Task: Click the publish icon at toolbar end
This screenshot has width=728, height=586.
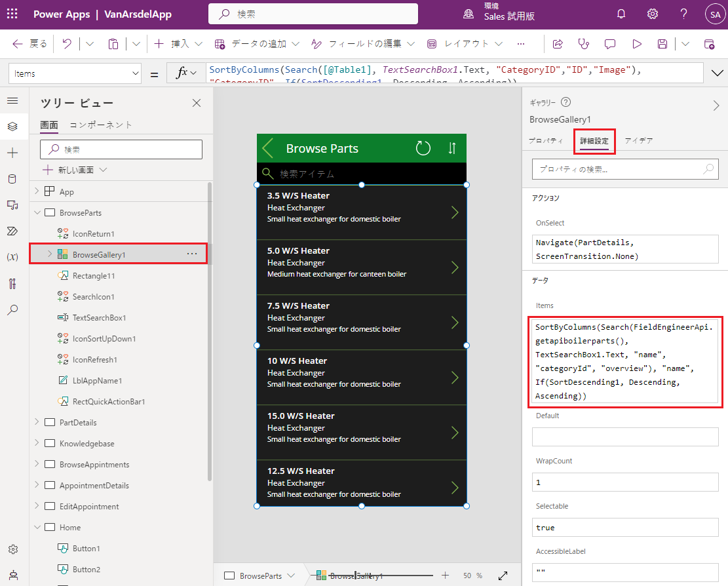Action: pyautogui.click(x=710, y=44)
